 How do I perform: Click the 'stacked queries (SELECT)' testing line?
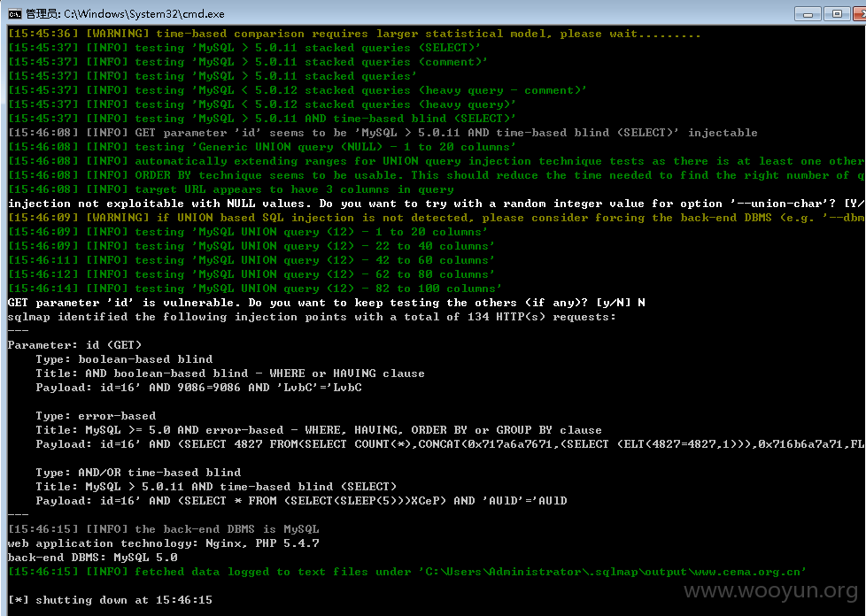click(244, 48)
